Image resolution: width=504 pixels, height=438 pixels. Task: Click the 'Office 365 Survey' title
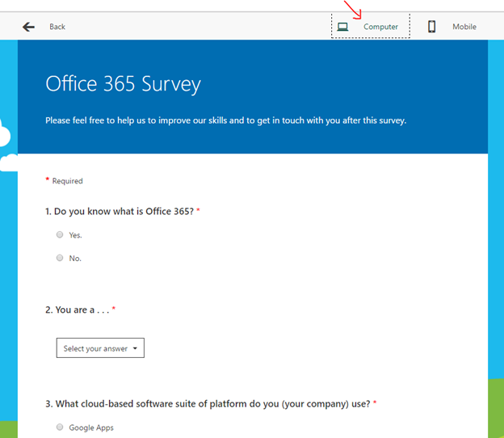coord(123,84)
